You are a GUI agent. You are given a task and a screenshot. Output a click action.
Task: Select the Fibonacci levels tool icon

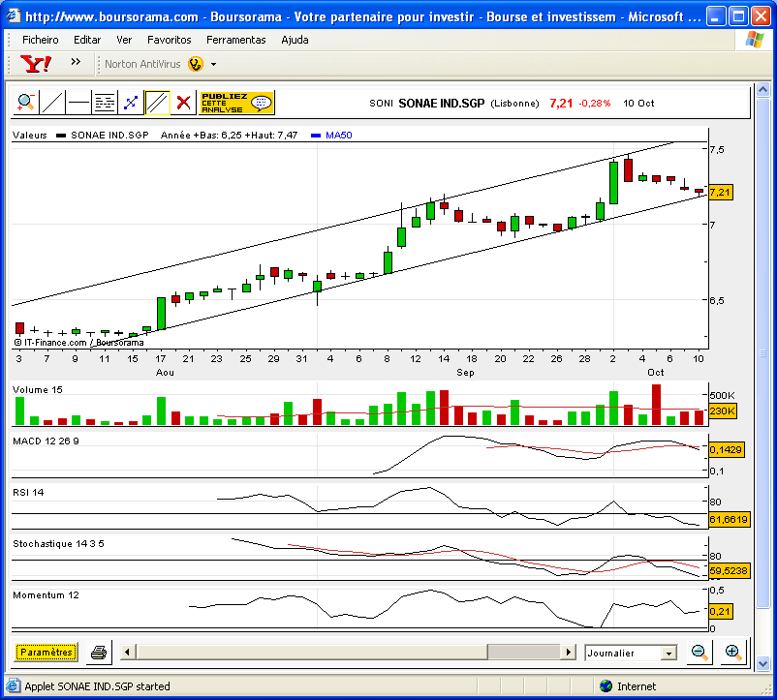click(x=105, y=103)
